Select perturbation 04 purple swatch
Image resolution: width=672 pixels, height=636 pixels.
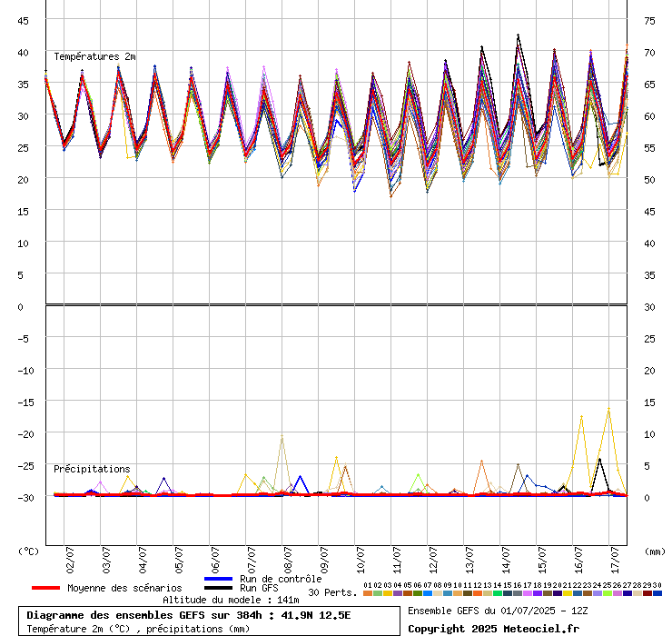point(398,593)
